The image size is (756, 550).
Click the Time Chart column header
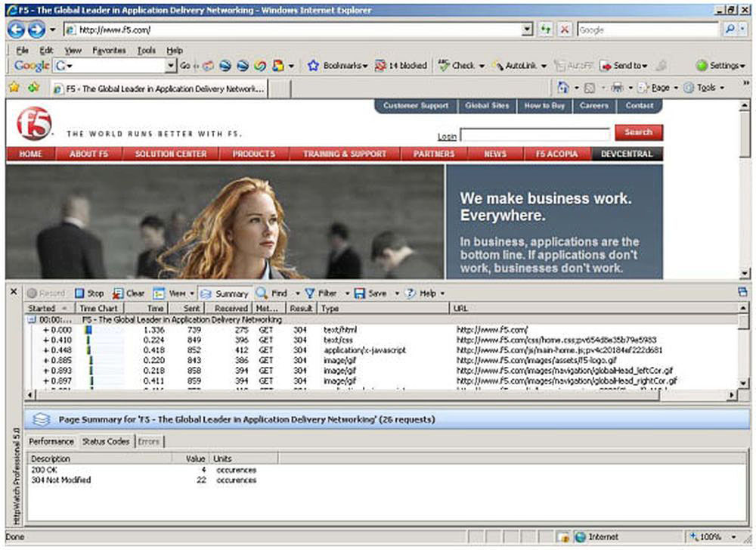tap(99, 309)
